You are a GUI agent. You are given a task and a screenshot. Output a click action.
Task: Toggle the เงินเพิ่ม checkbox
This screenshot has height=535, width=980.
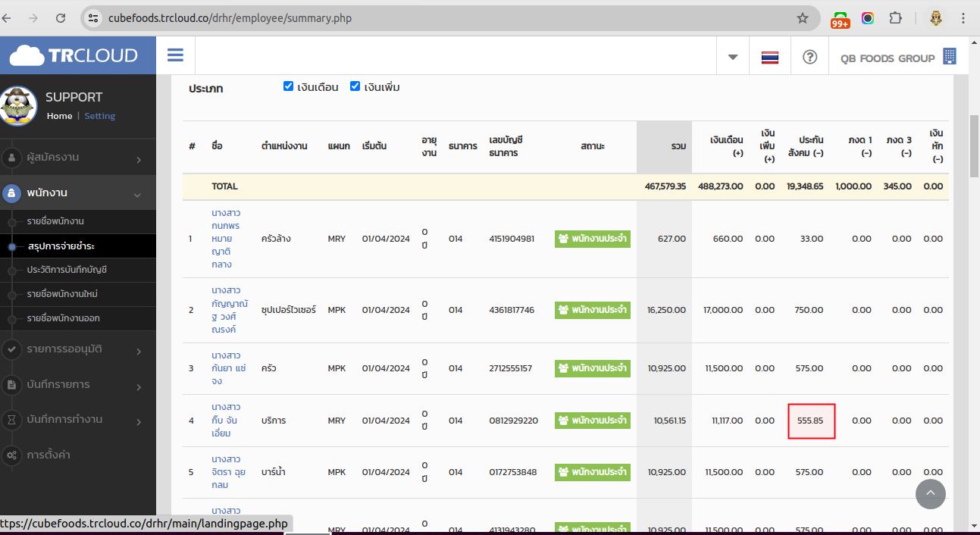coord(355,86)
